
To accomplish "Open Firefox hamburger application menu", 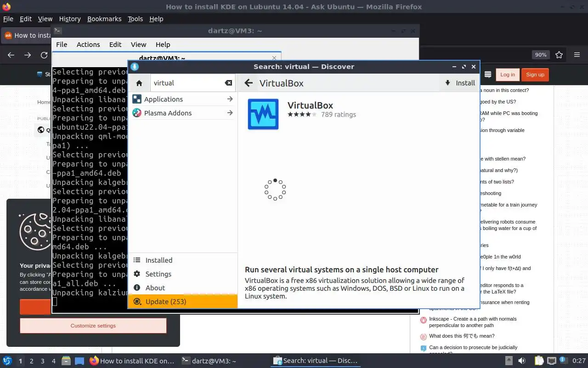I will click(x=577, y=55).
